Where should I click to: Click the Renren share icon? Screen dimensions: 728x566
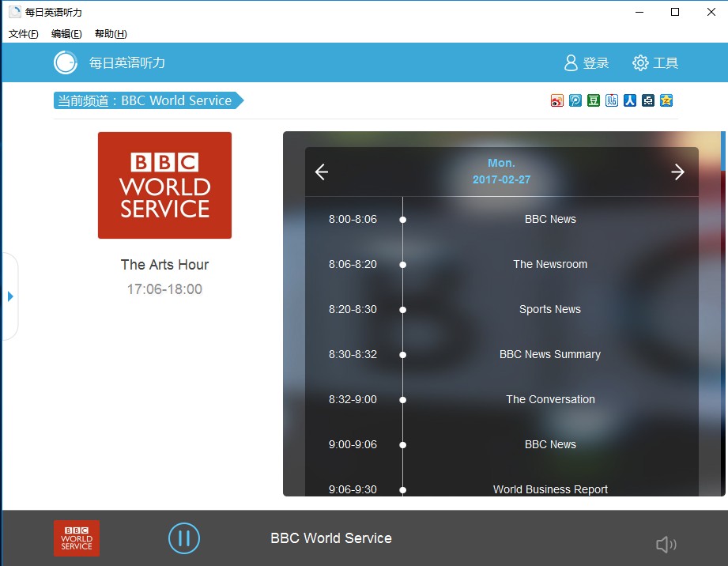click(x=630, y=100)
